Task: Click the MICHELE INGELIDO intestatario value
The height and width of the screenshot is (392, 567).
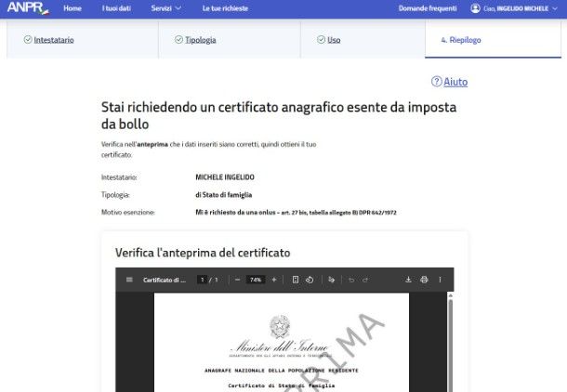Action: (x=225, y=177)
